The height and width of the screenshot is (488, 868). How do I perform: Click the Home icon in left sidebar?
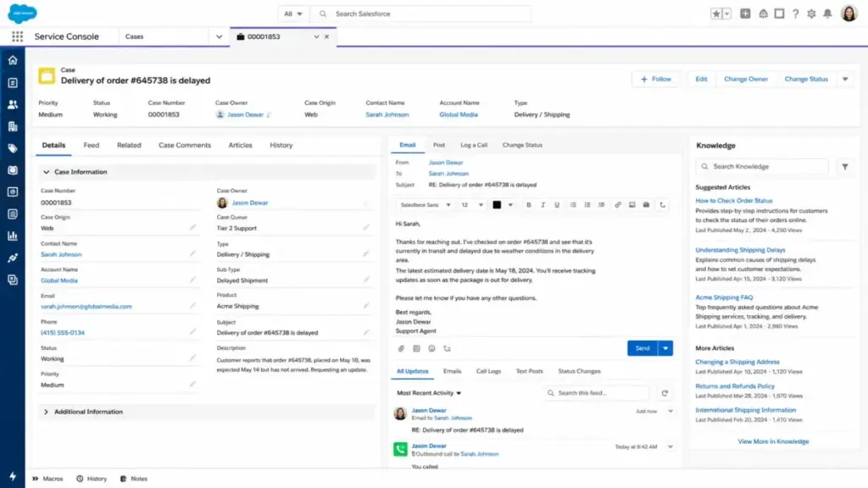pos(13,60)
